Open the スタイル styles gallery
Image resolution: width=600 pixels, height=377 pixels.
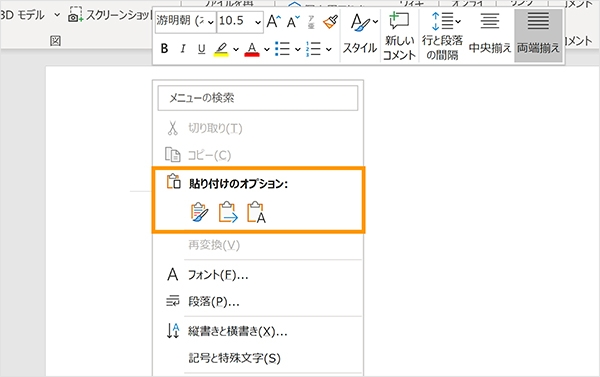tap(360, 35)
